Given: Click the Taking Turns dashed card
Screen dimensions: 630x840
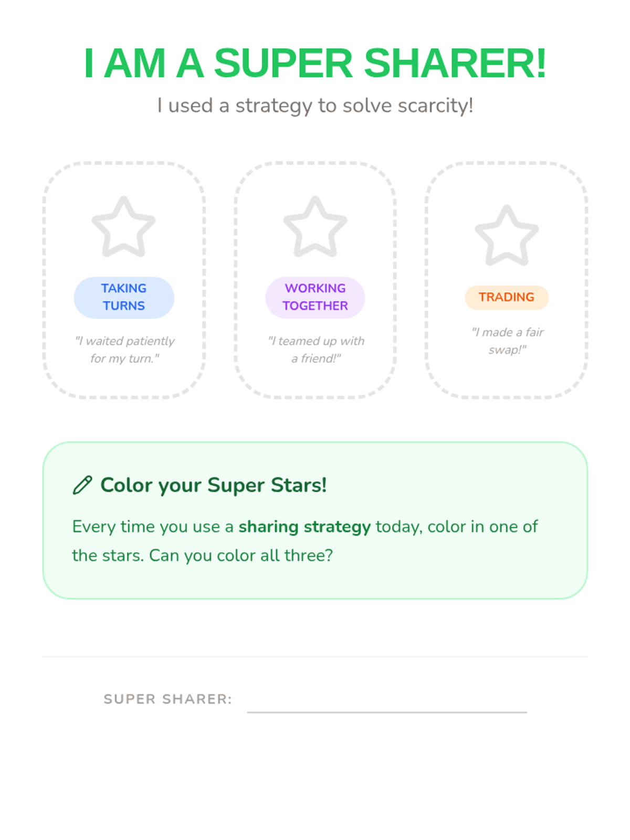Looking at the screenshot, I should 124,280.
